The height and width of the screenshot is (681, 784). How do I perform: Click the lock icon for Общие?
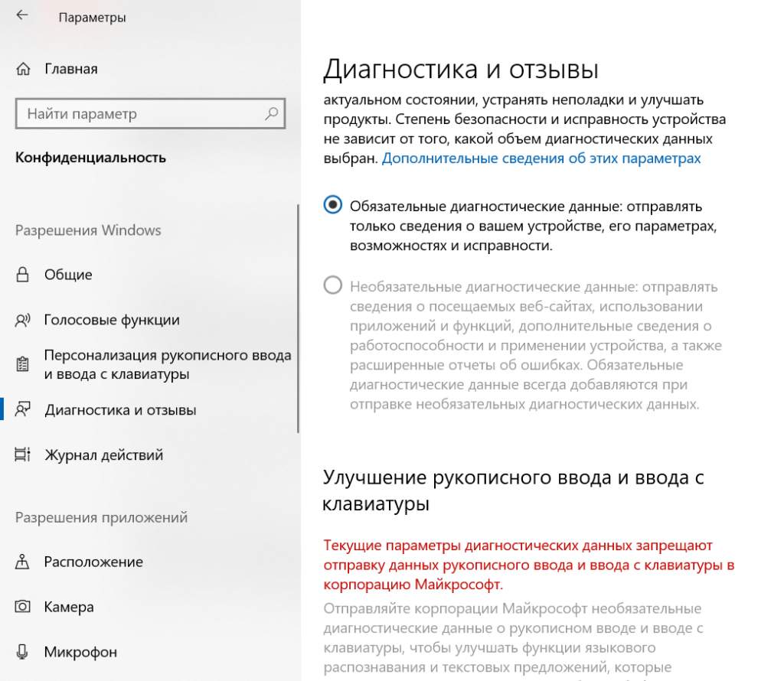coord(22,274)
